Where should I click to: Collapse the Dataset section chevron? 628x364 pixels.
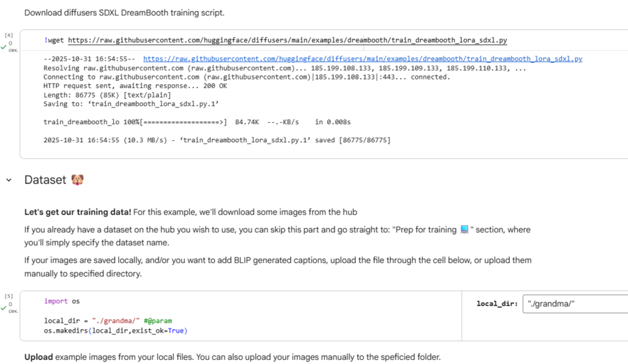coord(9,180)
